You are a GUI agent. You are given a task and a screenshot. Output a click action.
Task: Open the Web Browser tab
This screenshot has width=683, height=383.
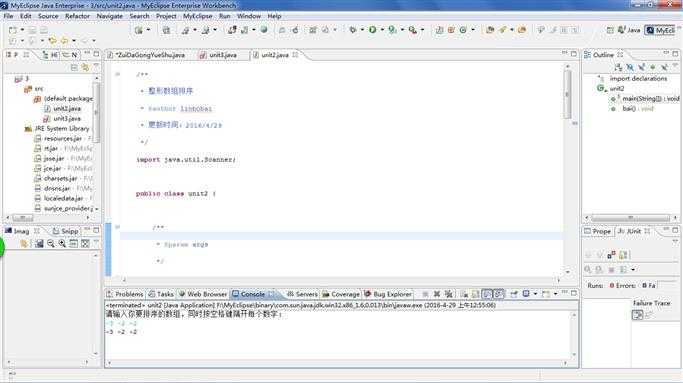point(203,294)
